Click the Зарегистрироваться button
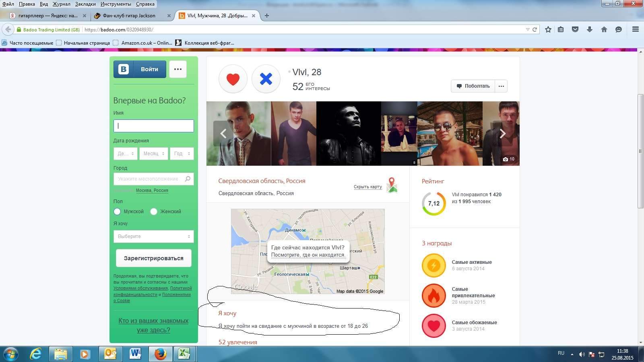Image resolution: width=644 pixels, height=362 pixels. click(x=153, y=258)
